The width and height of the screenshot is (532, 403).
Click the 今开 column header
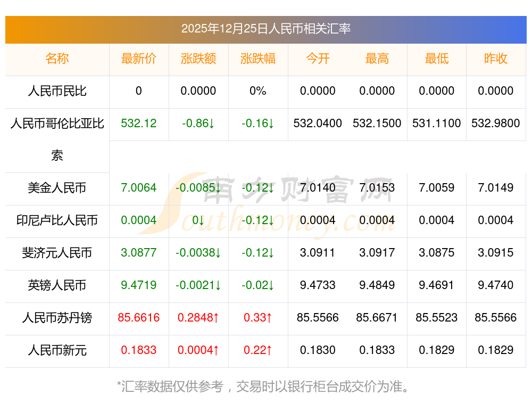point(318,59)
